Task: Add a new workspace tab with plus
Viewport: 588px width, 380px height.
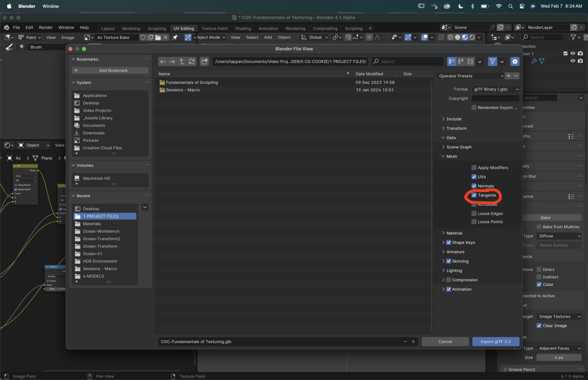Action: click(x=370, y=28)
